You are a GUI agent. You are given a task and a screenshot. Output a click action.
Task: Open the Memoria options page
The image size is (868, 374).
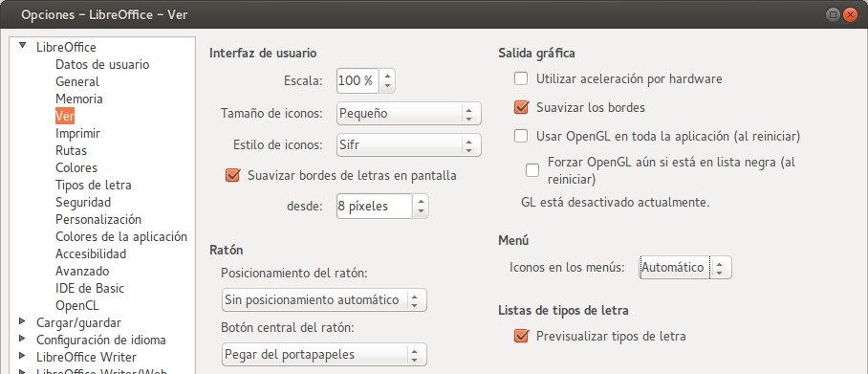pos(79,99)
